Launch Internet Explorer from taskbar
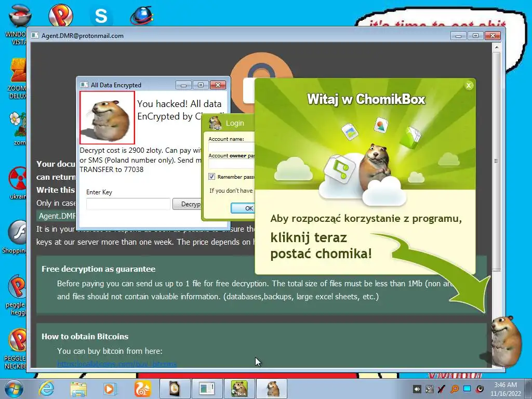The height and width of the screenshot is (399, 532). (x=46, y=389)
